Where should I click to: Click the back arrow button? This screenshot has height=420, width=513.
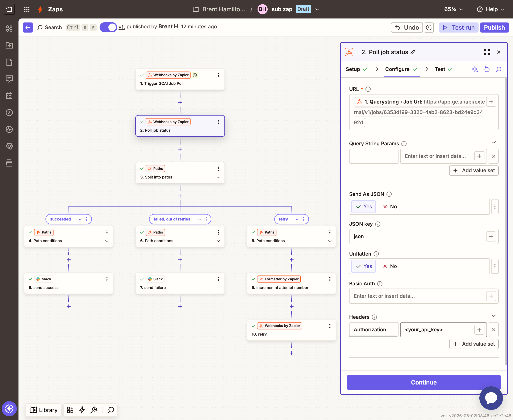pos(28,27)
